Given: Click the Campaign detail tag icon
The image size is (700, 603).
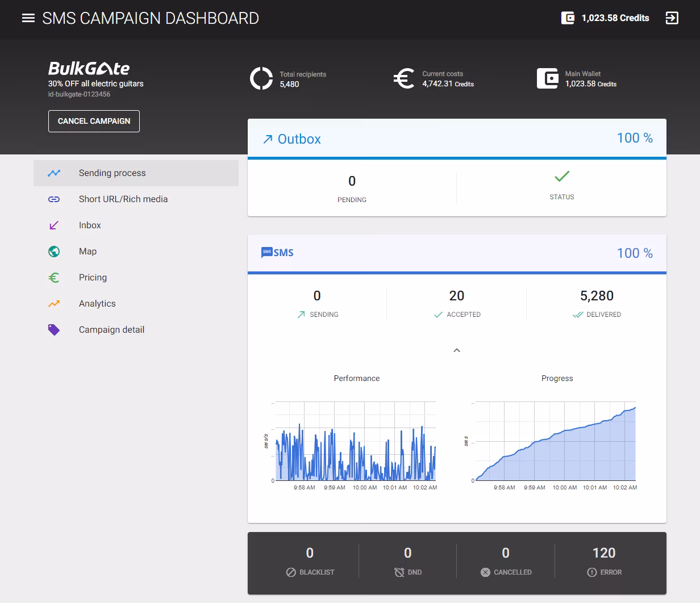Looking at the screenshot, I should [54, 330].
